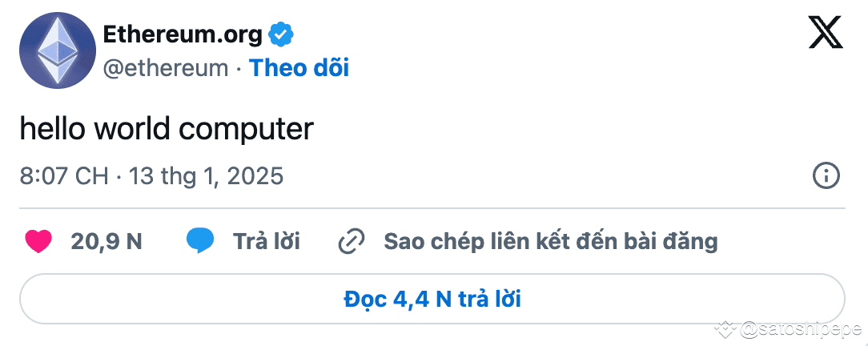The width and height of the screenshot is (868, 346).
Task: Like the post with the heart icon
Action: tap(38, 241)
